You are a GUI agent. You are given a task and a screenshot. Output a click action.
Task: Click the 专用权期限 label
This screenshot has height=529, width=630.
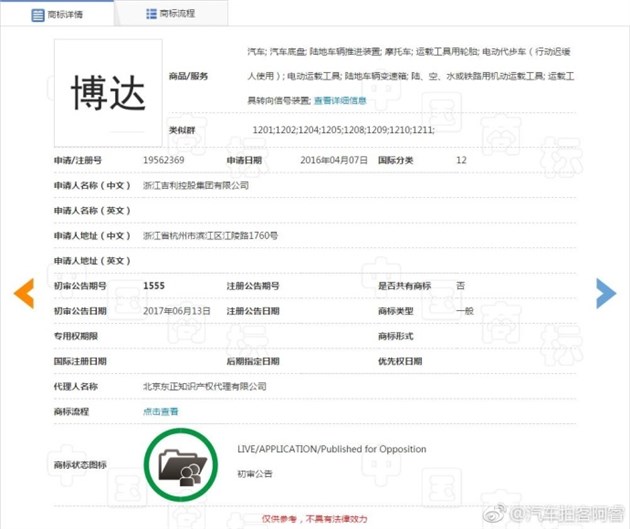(x=76, y=336)
